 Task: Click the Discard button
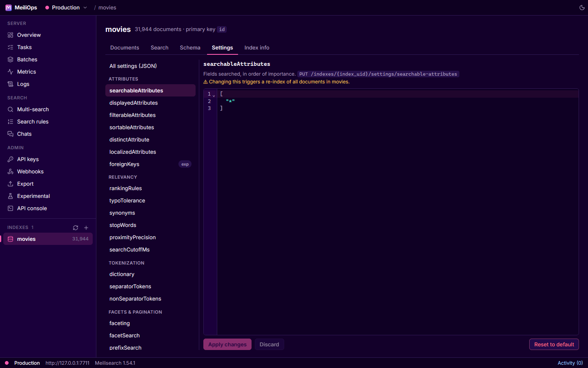coord(269,345)
